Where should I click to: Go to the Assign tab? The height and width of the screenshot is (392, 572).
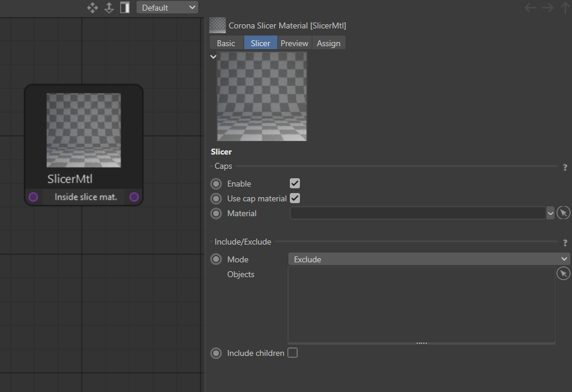(x=329, y=43)
